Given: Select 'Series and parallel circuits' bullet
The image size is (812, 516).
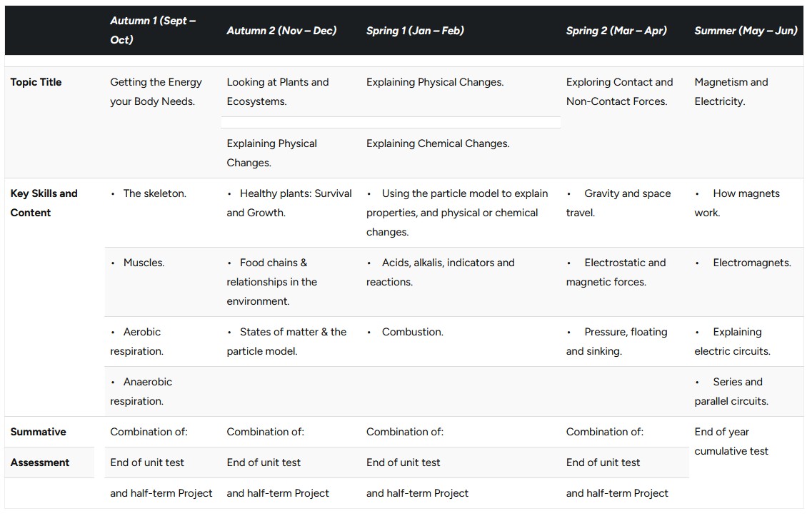Looking at the screenshot, I should (731, 391).
